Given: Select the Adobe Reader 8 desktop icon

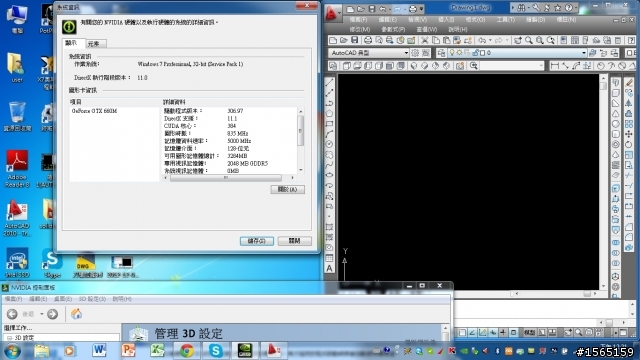Looking at the screenshot, I should pos(17,169).
